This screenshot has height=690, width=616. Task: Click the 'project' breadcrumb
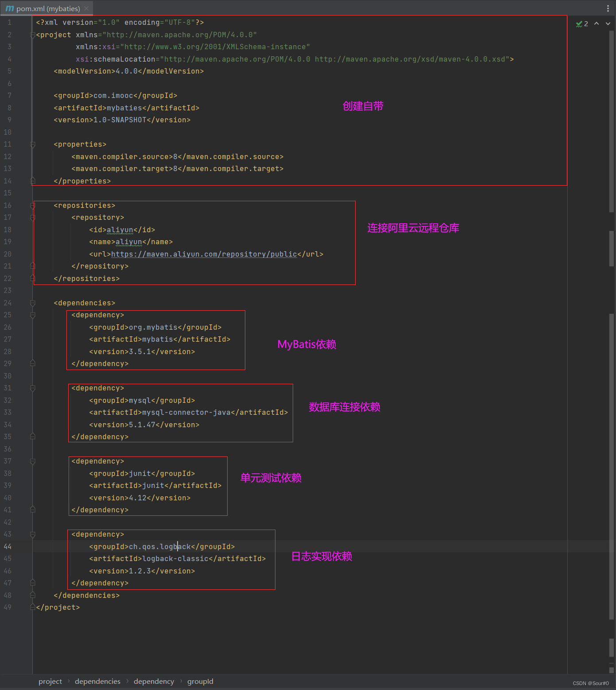point(50,682)
